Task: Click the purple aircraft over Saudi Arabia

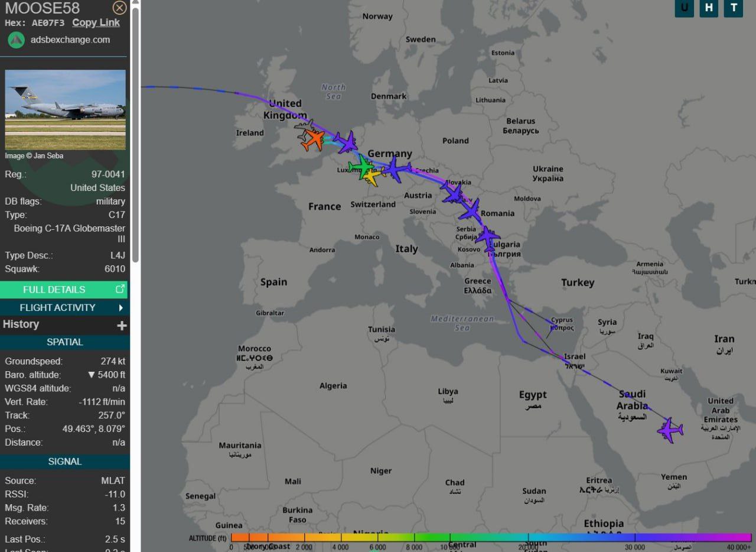Action: click(670, 430)
